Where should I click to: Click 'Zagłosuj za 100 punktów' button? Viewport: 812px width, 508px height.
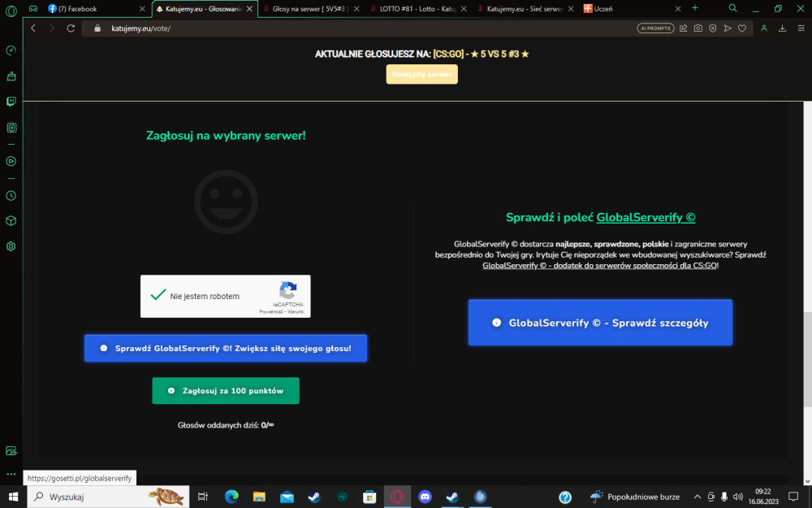(225, 391)
